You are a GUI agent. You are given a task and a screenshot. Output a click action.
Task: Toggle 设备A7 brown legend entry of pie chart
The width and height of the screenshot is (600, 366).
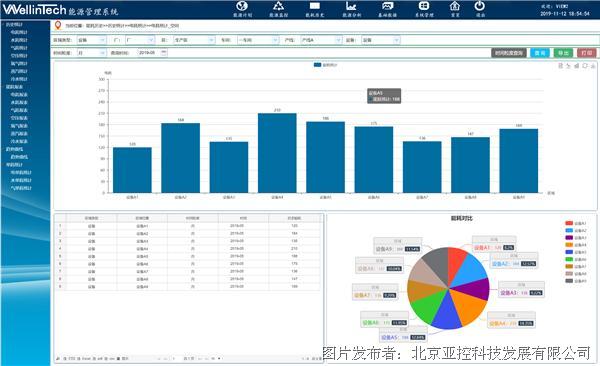pyautogui.click(x=576, y=266)
